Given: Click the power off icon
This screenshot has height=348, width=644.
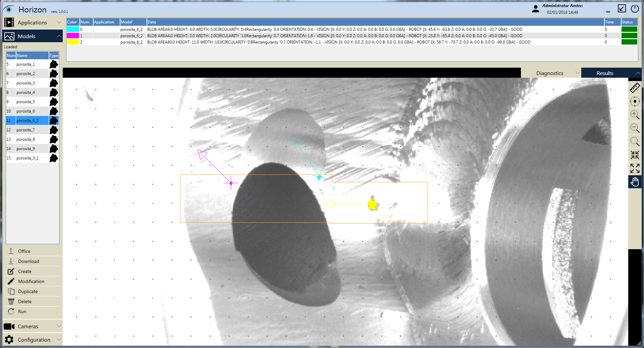Looking at the screenshot, I should point(635,9).
